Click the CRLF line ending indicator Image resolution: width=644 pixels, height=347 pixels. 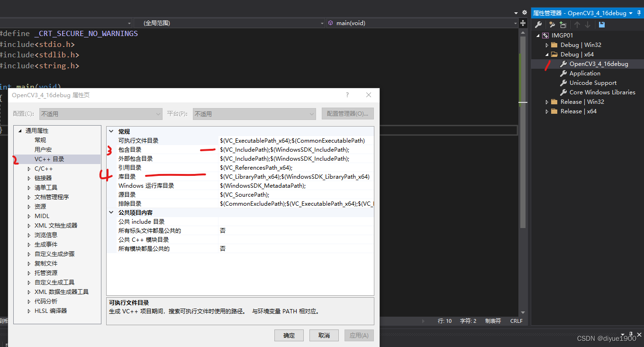point(517,321)
